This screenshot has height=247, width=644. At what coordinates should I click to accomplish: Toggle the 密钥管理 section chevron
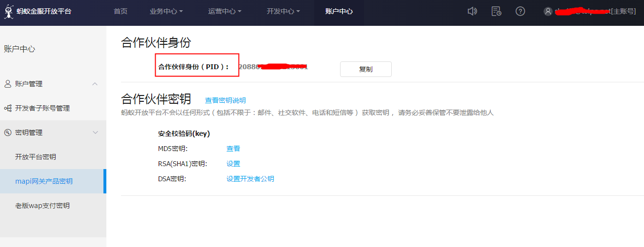(x=95, y=133)
